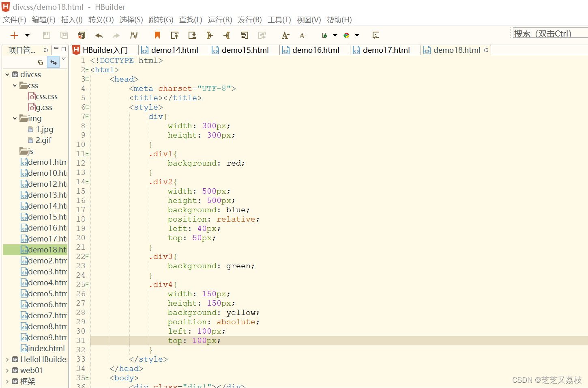588x388 pixels.
Task: Minimize the project manager panel
Action: (56, 49)
